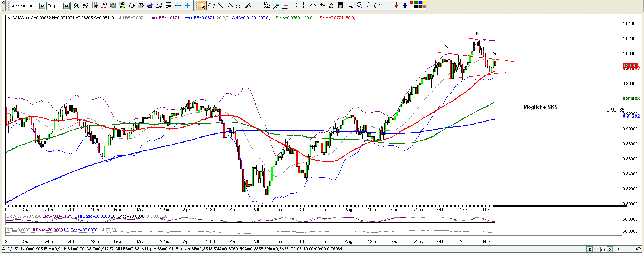644x253 pixels.
Task: Click the bottom-right plus zoom button
Action: pyautogui.click(x=624, y=249)
